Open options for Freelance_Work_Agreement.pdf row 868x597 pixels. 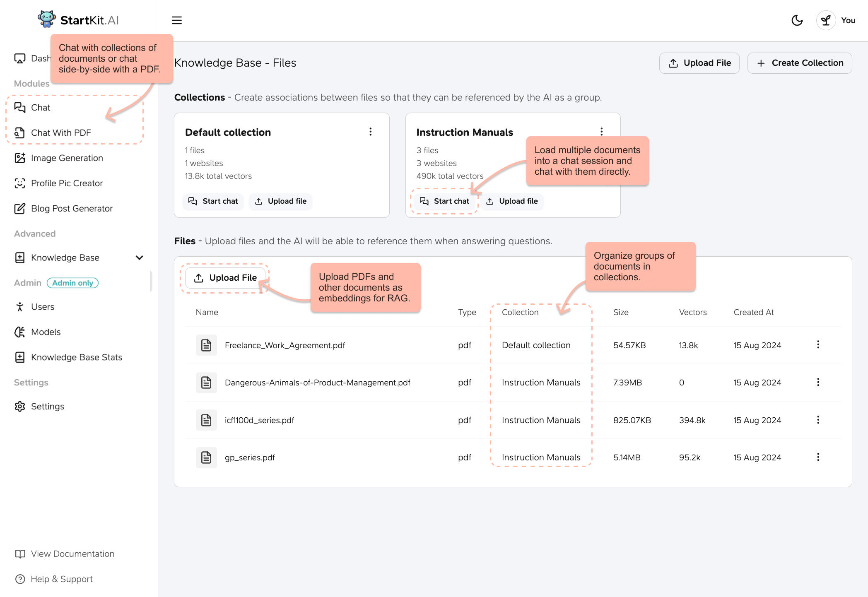[818, 345]
